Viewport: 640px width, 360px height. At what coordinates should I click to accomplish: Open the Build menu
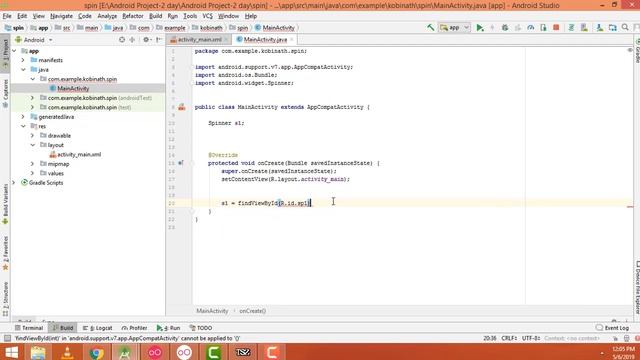tap(155, 16)
